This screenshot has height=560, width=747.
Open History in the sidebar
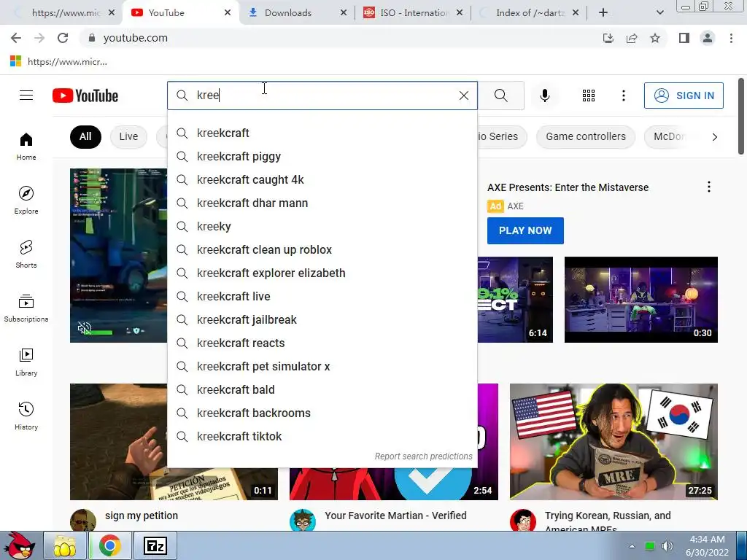(x=26, y=416)
